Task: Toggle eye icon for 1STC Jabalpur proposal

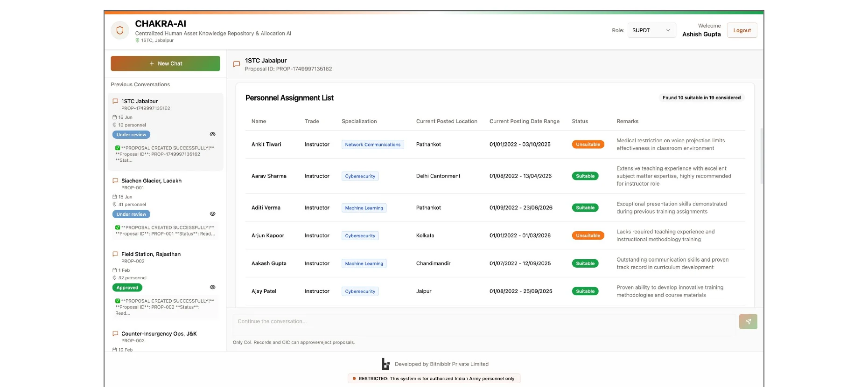Action: (x=212, y=134)
